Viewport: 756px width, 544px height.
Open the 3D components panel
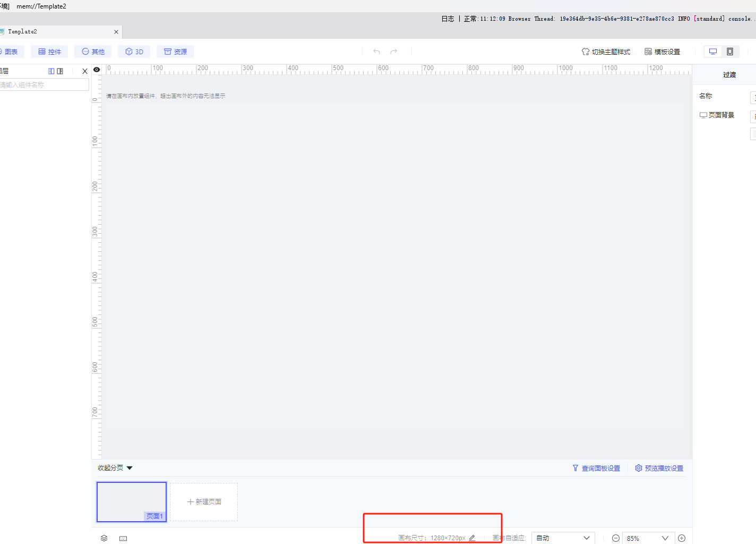134,52
